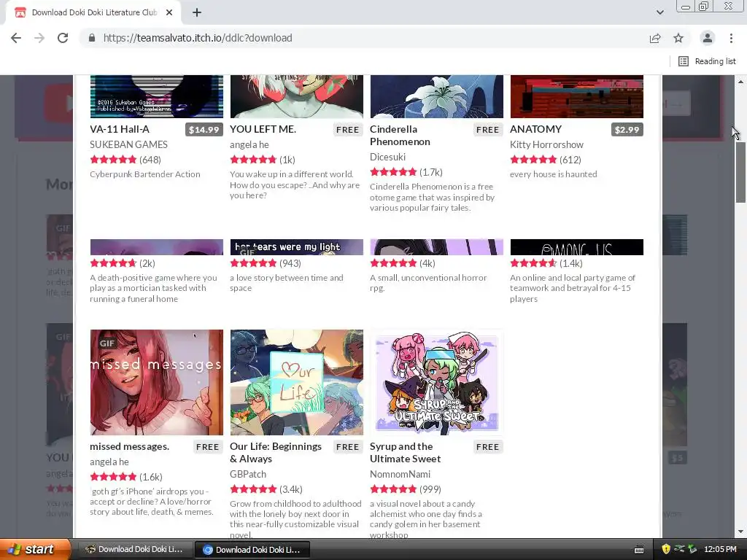
Task: Switch to Chrome Download Doki Doki taskbar item
Action: [252, 549]
